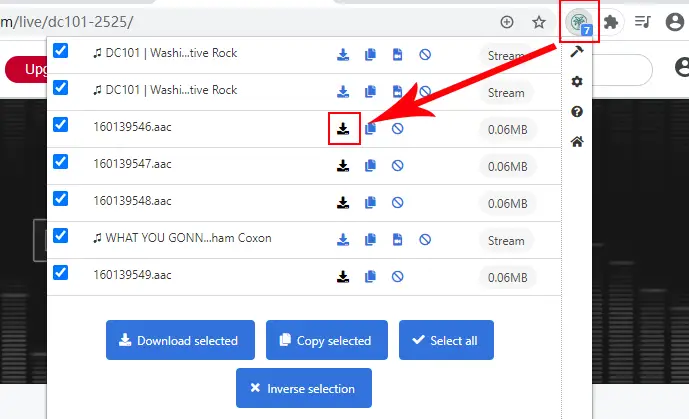Open the Chrome extensions puzzle icon

(610, 22)
